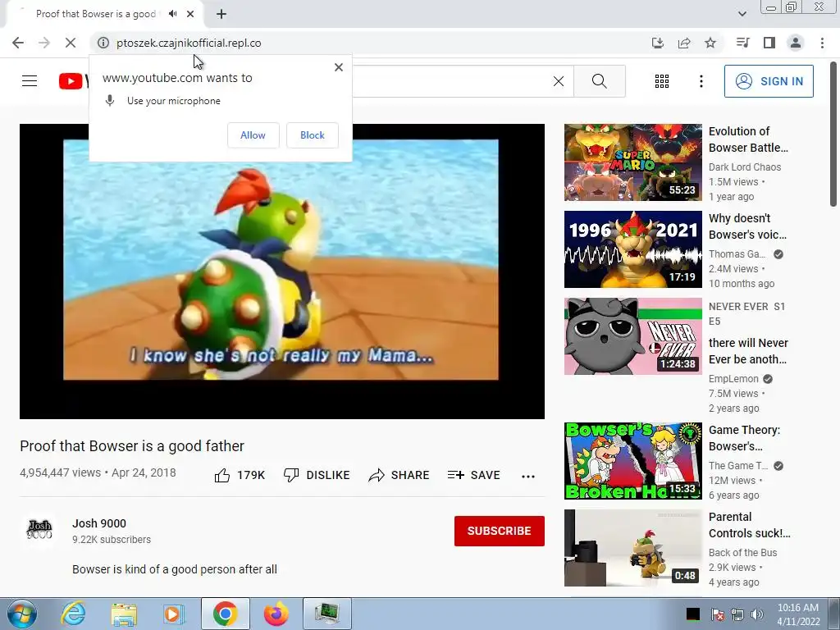Viewport: 840px width, 630px height.
Task: Open the Game Theory Bowser's Broken Home thumbnail
Action: [632, 460]
